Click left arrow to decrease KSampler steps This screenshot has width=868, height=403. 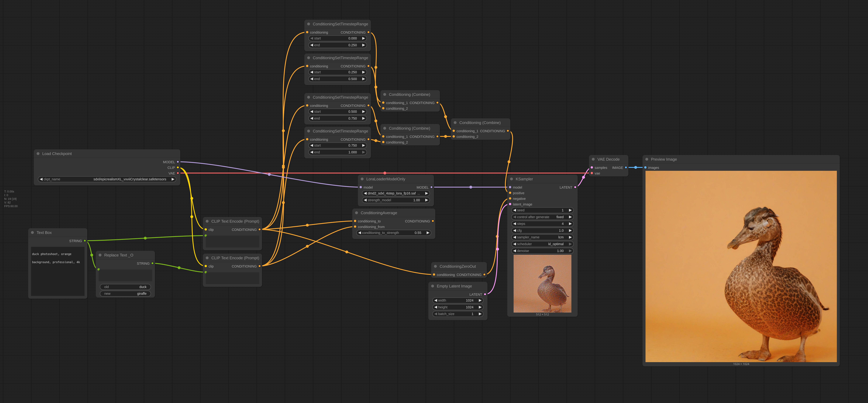[x=515, y=224]
